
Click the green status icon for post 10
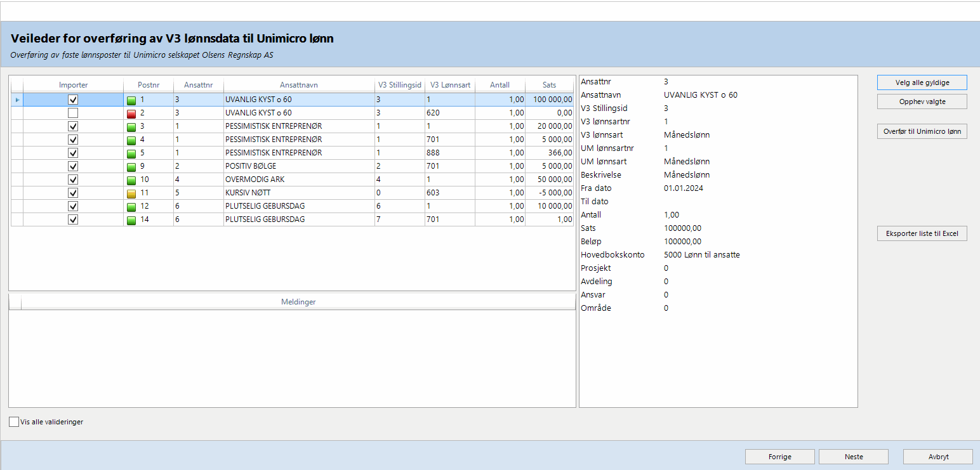pyautogui.click(x=131, y=180)
